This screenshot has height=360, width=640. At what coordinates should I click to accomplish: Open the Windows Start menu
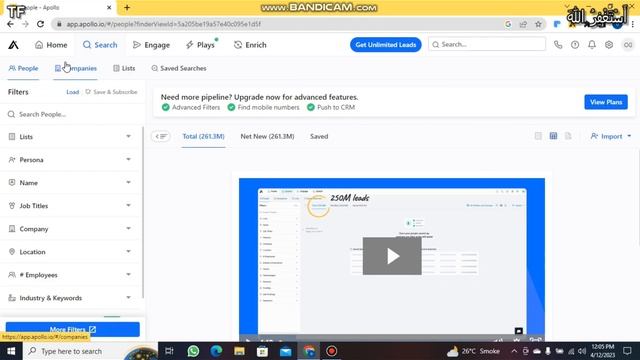point(11,351)
